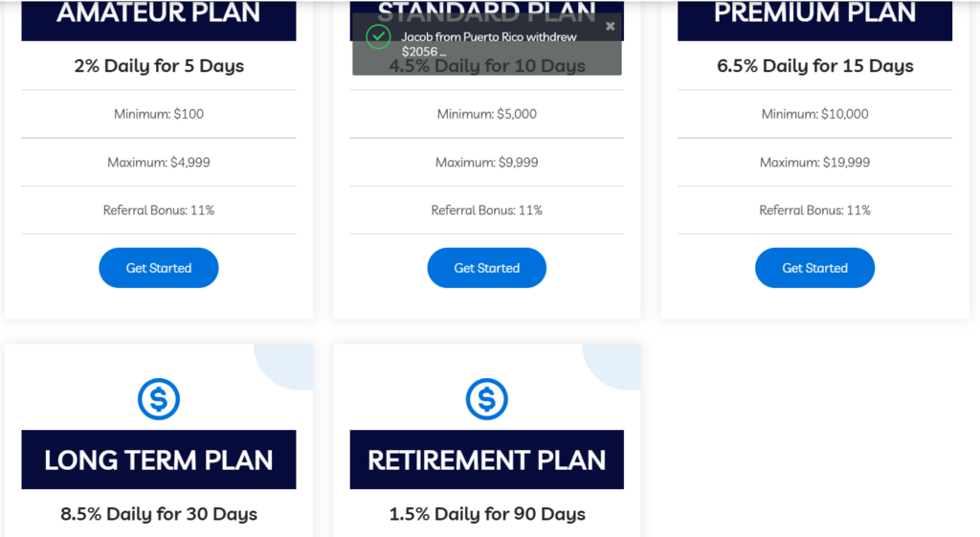The height and width of the screenshot is (537, 980).
Task: Click the 2% Daily for 5 Days text
Action: [159, 66]
